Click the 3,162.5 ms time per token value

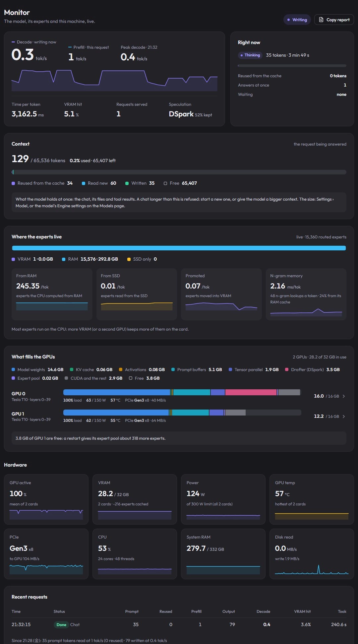coord(28,114)
